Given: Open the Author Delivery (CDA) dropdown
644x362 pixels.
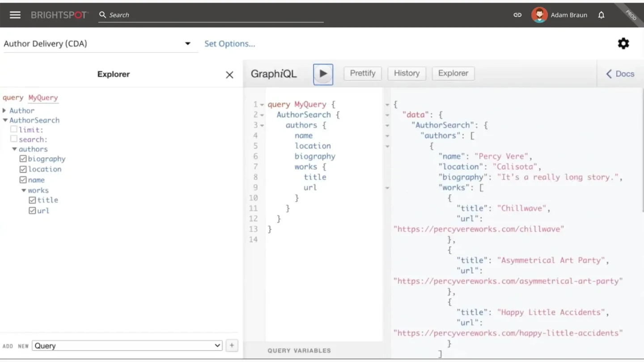Looking at the screenshot, I should click(x=187, y=43).
